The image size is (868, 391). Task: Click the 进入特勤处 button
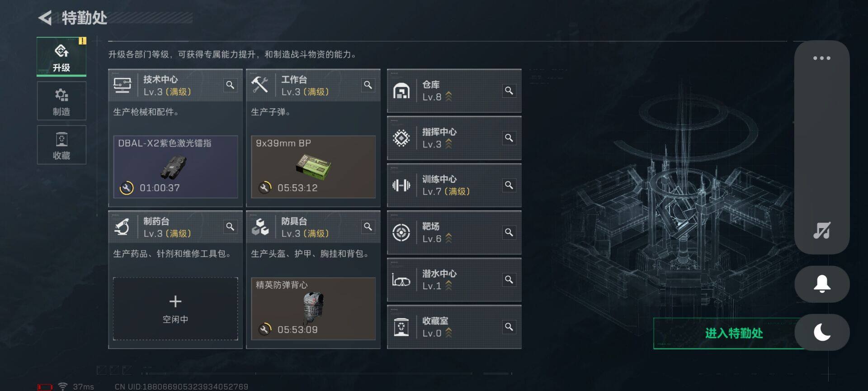click(x=733, y=334)
